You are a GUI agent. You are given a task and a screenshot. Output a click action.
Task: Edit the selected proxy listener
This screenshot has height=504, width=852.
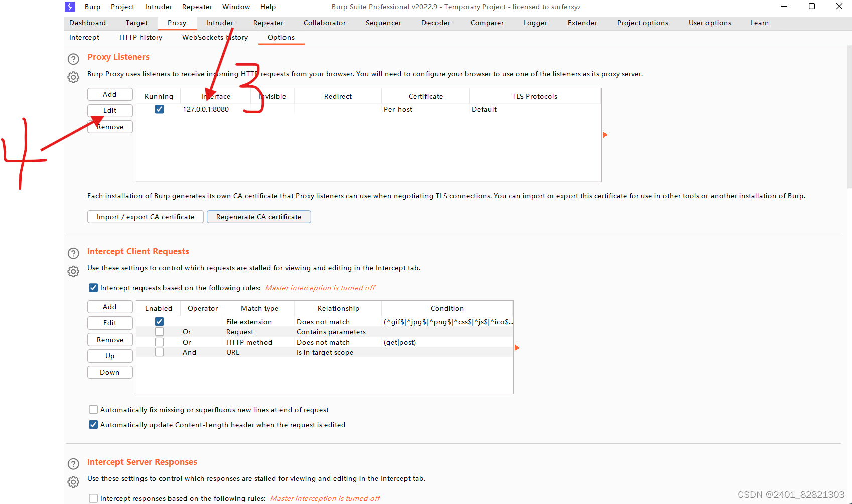(x=110, y=110)
